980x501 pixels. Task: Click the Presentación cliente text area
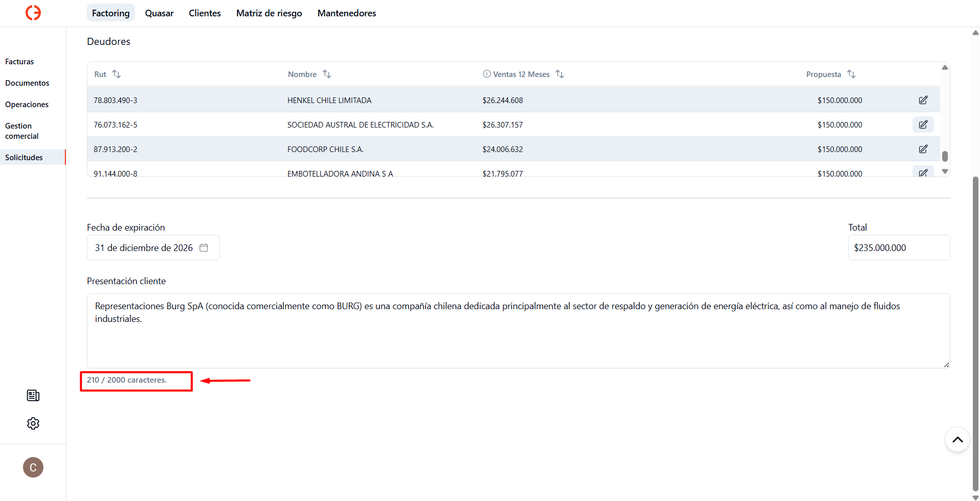[x=518, y=331]
